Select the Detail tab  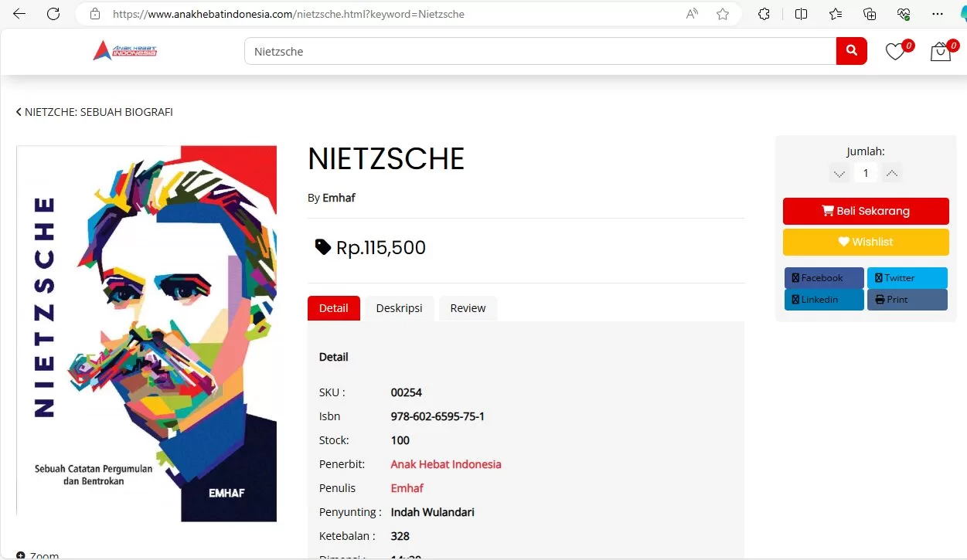tap(333, 308)
